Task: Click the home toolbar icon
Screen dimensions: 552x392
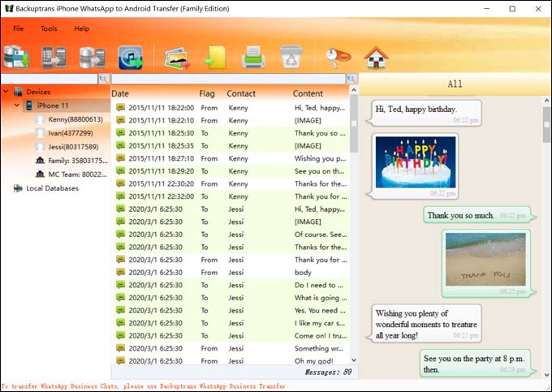Action: click(x=376, y=58)
